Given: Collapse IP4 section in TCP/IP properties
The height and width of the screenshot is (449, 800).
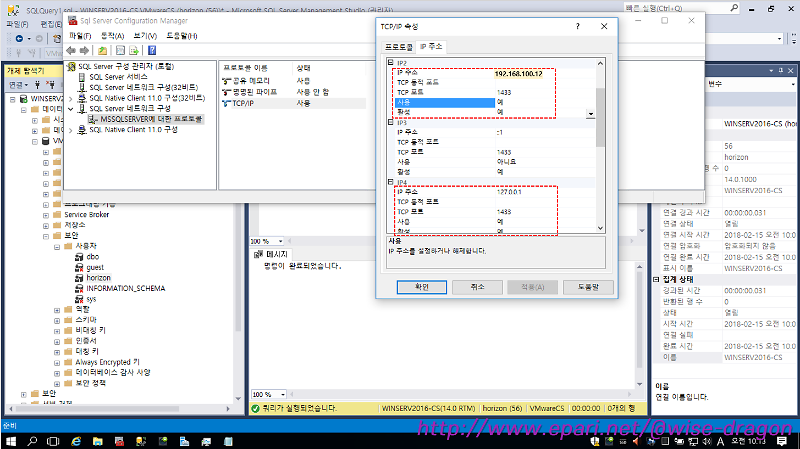Looking at the screenshot, I should [390, 182].
